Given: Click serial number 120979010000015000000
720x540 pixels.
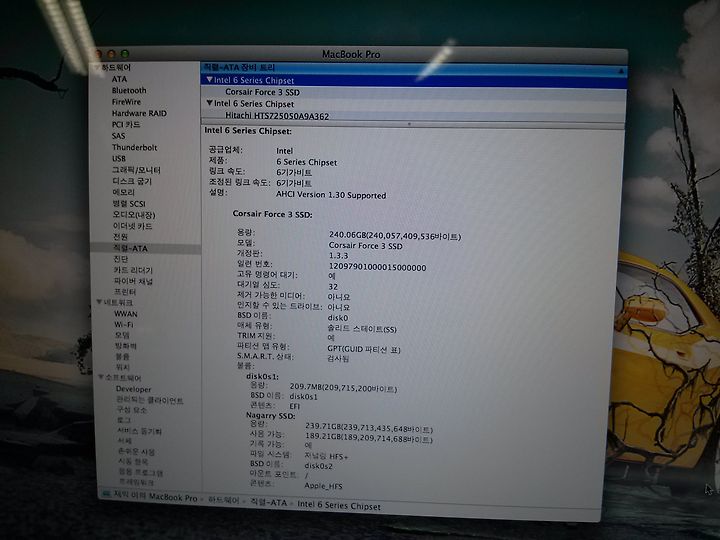Looking at the screenshot, I should click(377, 267).
